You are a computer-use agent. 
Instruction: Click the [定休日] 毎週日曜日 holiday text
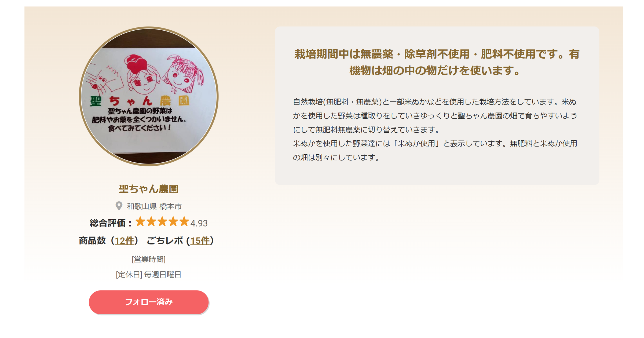point(149,274)
